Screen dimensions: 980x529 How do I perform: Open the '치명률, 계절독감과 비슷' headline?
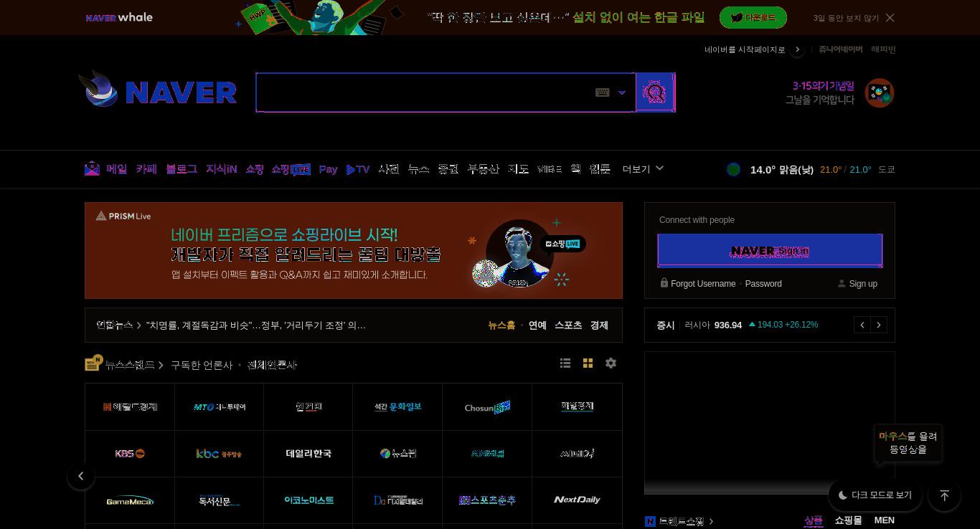[256, 325]
